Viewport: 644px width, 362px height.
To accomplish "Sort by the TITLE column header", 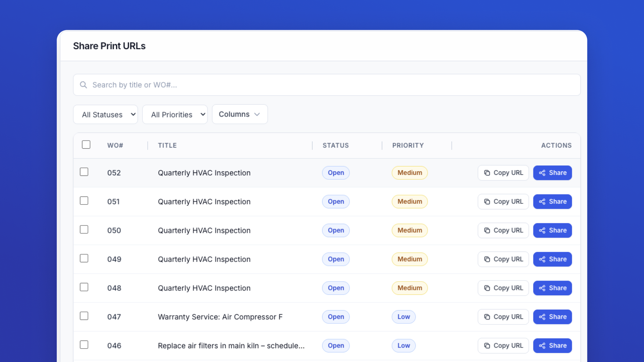I will click(x=167, y=145).
